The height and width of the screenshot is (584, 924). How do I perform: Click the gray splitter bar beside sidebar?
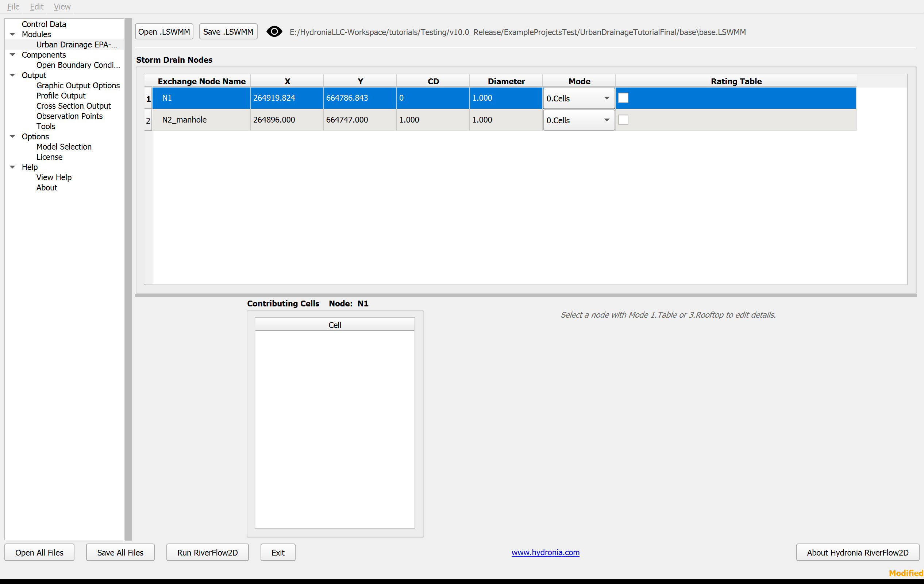pyautogui.click(x=128, y=279)
